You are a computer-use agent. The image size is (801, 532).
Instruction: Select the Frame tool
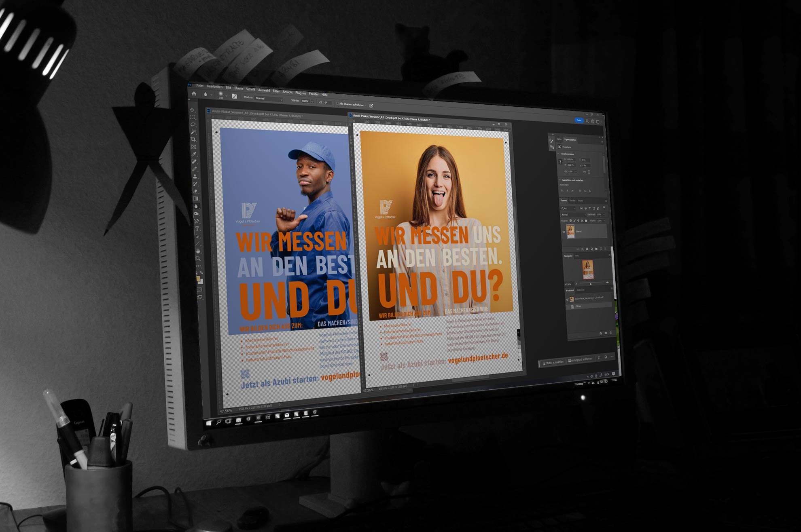(194, 147)
